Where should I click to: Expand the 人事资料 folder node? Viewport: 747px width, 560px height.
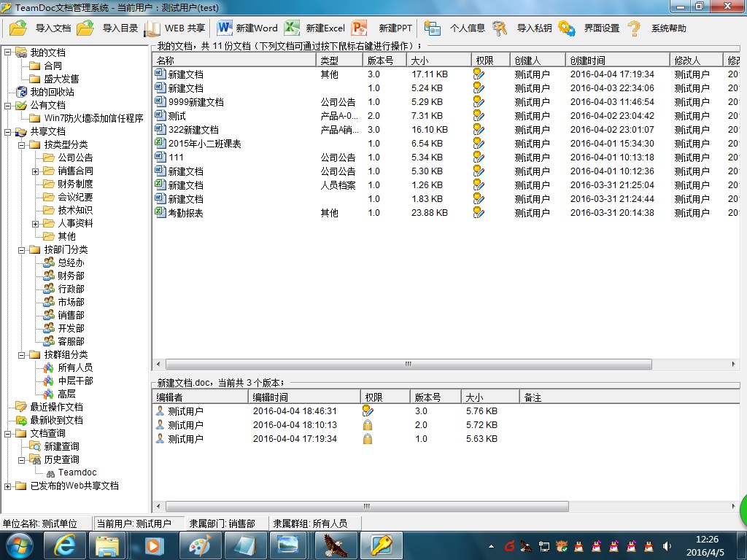[x=36, y=223]
